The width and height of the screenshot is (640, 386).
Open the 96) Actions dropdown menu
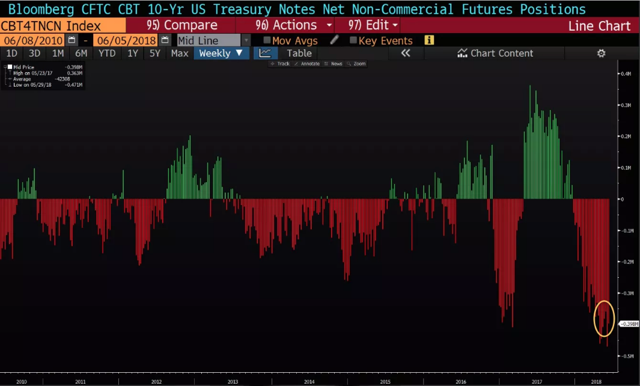click(294, 25)
